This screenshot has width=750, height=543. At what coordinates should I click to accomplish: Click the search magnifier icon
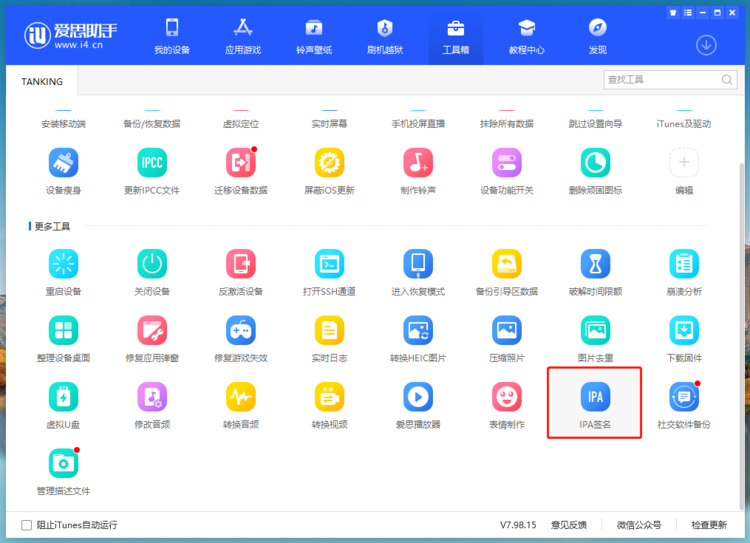[727, 79]
